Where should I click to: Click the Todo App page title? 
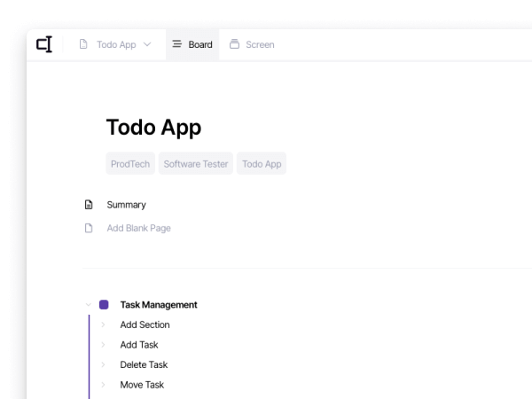click(x=153, y=128)
